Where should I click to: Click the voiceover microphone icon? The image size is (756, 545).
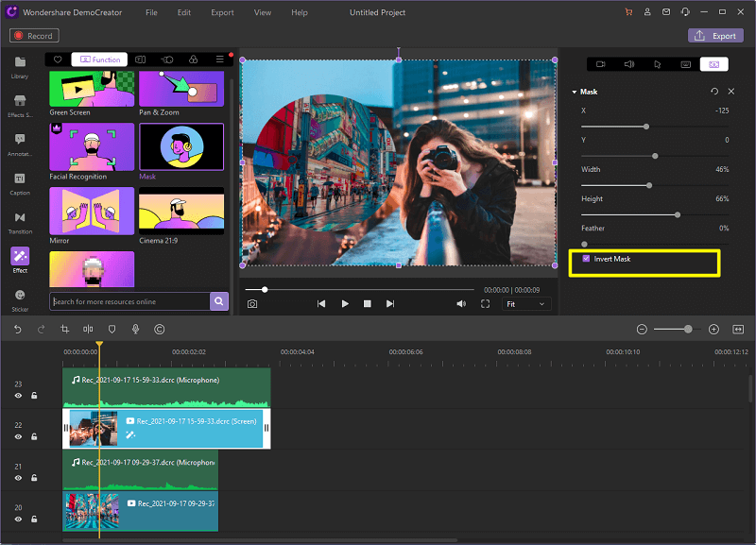[x=135, y=329]
